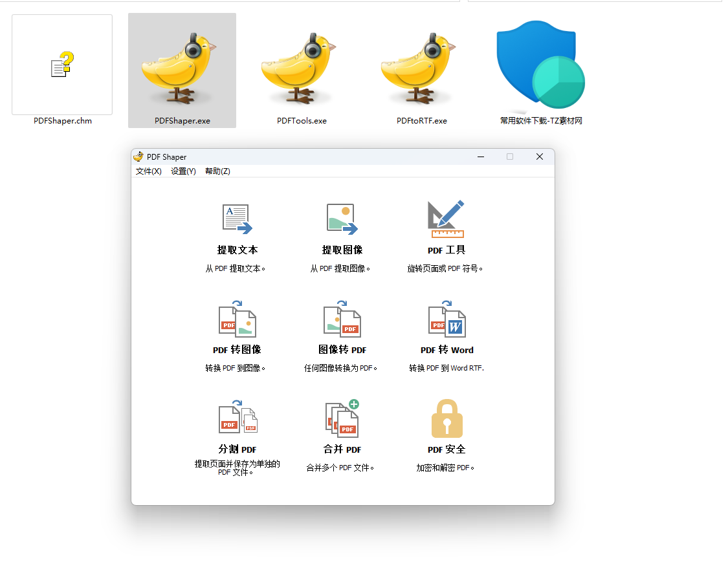Click the PDF Shaper window title text
Image resolution: width=728 pixels, height=562 pixels.
(x=167, y=157)
